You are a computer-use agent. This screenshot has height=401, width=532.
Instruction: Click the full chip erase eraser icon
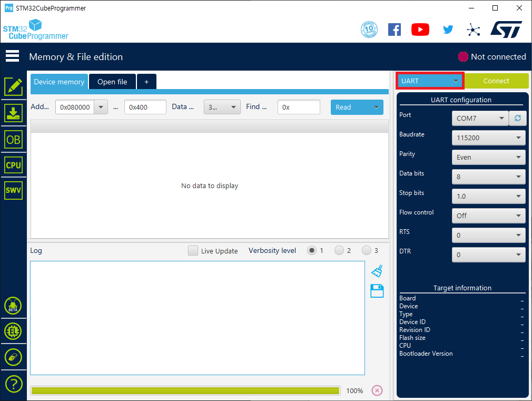pos(13,357)
